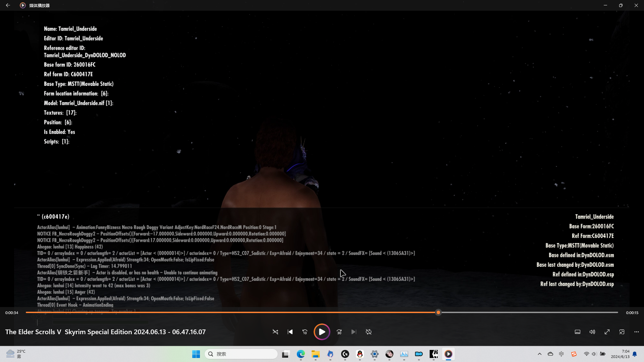The height and width of the screenshot is (362, 644).
Task: Skip forward 30 seconds
Action: (x=339, y=332)
